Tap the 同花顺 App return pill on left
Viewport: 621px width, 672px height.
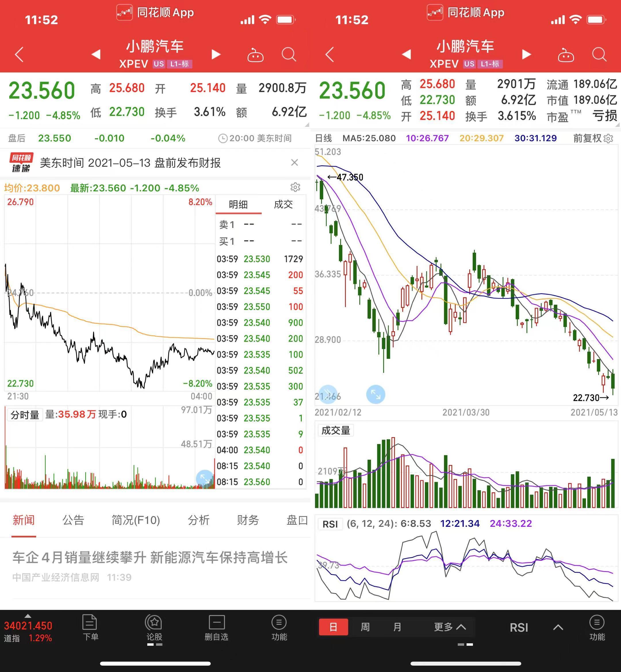click(x=155, y=13)
